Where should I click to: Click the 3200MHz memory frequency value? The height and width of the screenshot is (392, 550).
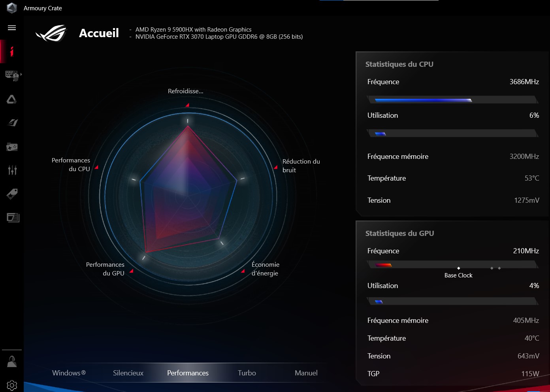click(x=524, y=156)
